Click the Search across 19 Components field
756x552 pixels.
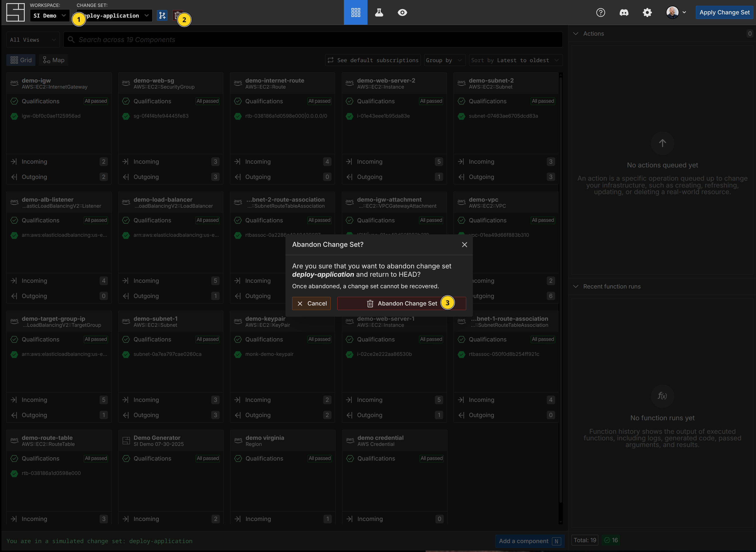pyautogui.click(x=313, y=40)
